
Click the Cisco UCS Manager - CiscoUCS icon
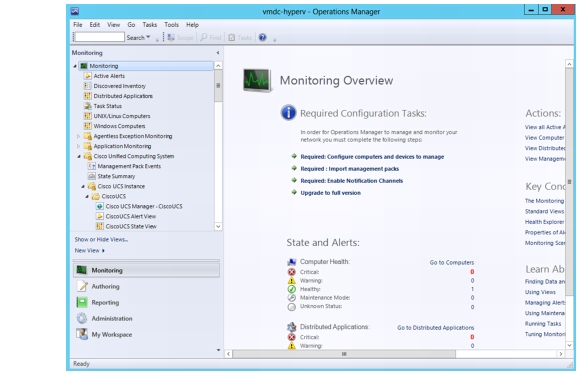coord(100,206)
